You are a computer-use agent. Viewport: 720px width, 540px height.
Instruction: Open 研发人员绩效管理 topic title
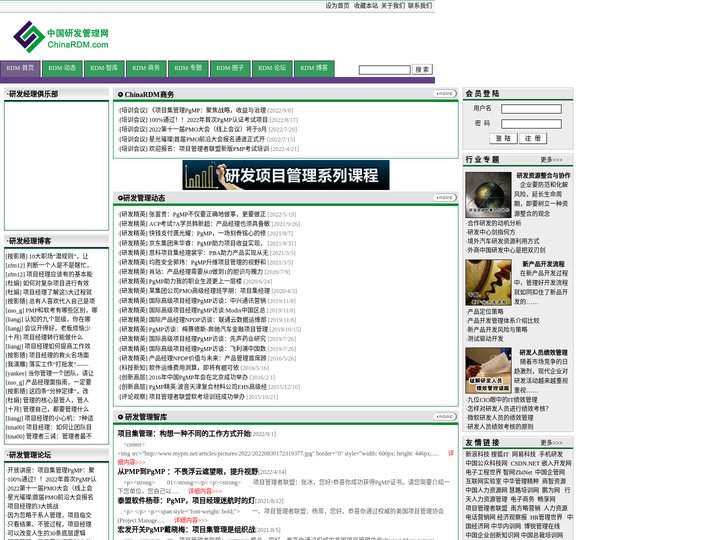(543, 353)
